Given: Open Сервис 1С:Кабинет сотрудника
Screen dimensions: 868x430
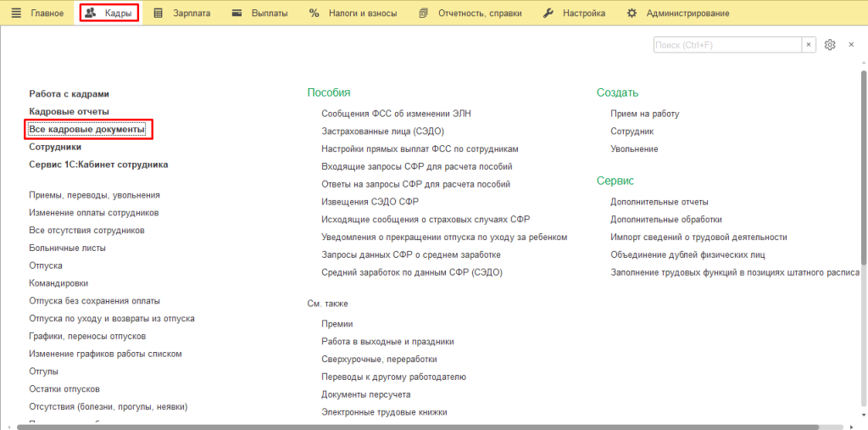Looking at the screenshot, I should pos(98,165).
